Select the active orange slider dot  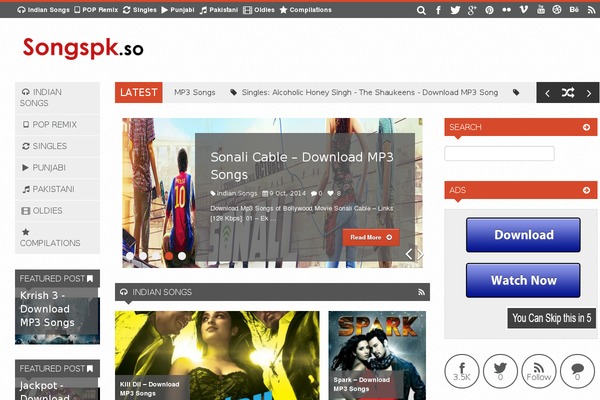[169, 256]
